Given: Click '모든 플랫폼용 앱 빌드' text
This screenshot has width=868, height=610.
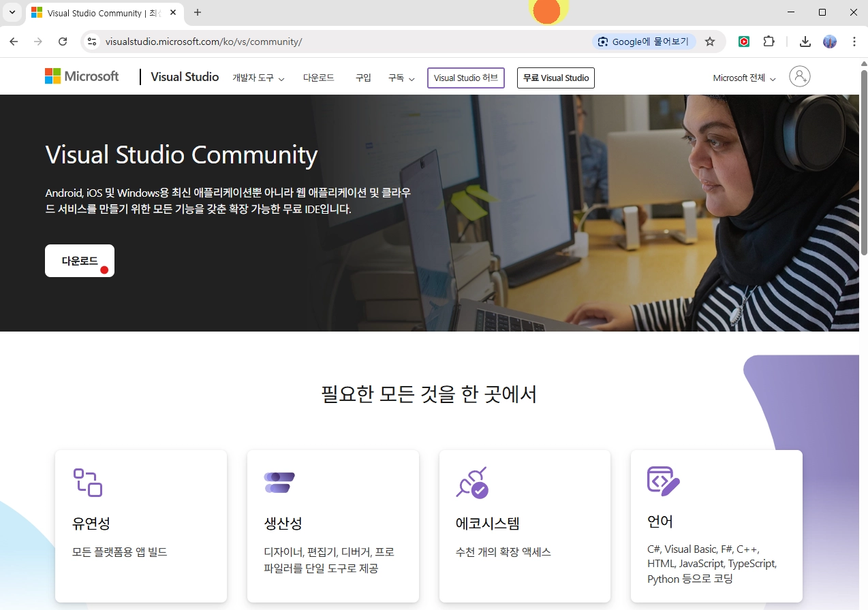Looking at the screenshot, I should pyautogui.click(x=120, y=552).
